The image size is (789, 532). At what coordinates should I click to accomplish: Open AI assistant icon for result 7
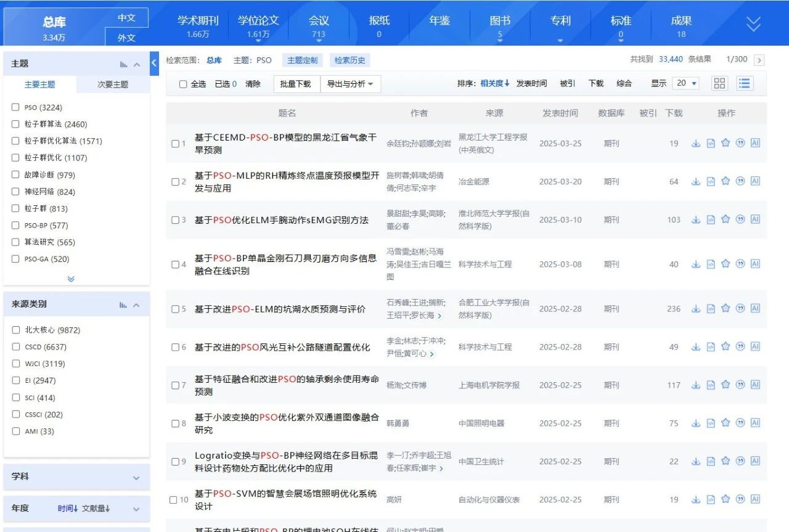tap(755, 385)
